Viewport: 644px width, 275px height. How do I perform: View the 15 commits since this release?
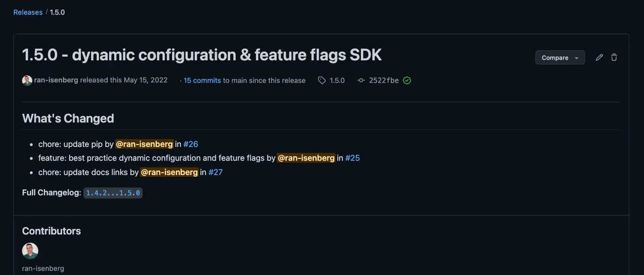(202, 81)
